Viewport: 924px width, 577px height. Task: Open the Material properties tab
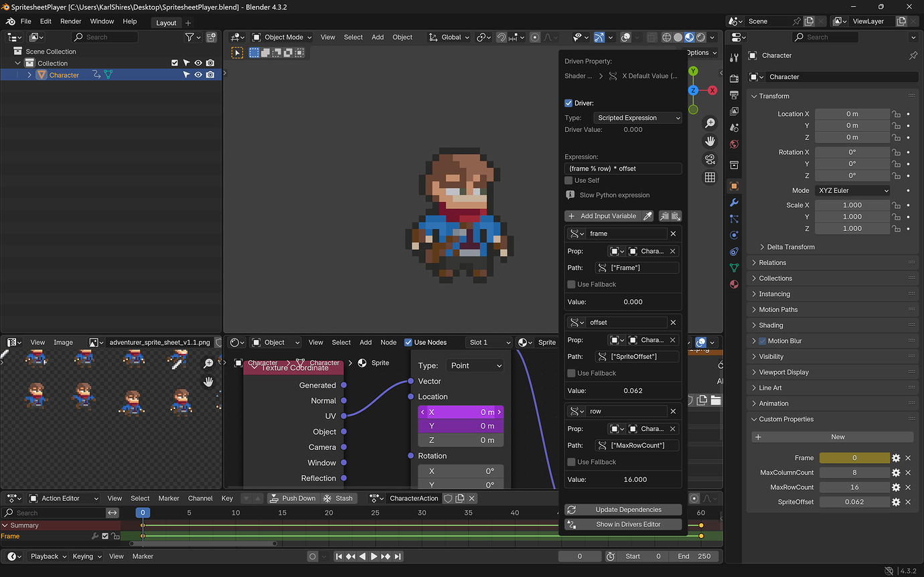point(734,284)
